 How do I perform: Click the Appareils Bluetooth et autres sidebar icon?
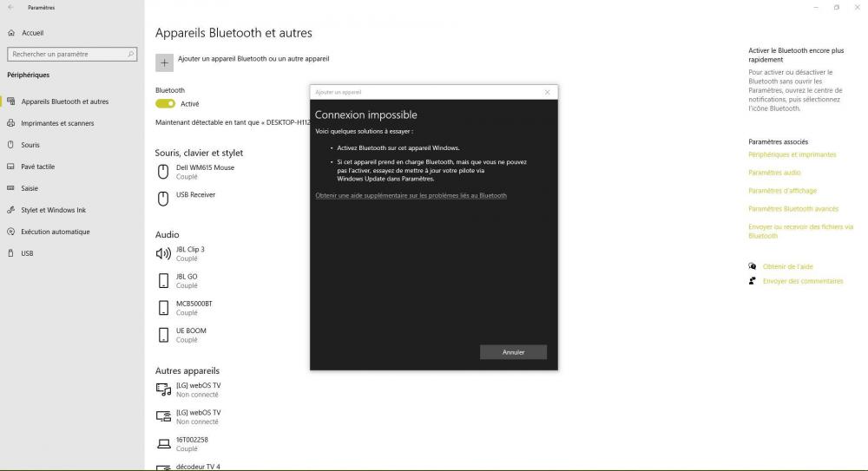[x=11, y=101]
